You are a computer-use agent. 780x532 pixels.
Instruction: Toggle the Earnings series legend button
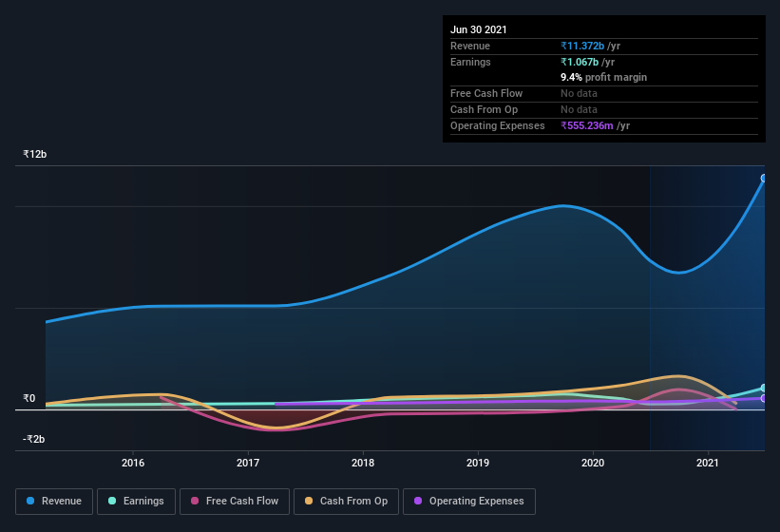click(x=136, y=502)
